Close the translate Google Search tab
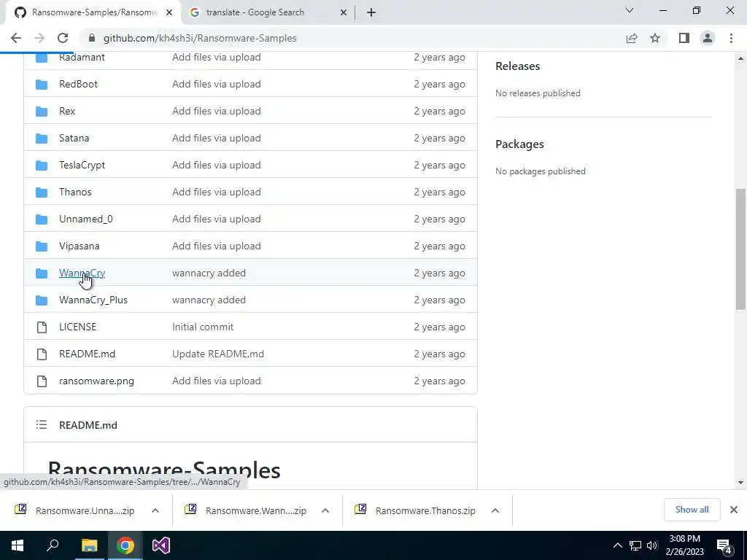 [x=344, y=13]
